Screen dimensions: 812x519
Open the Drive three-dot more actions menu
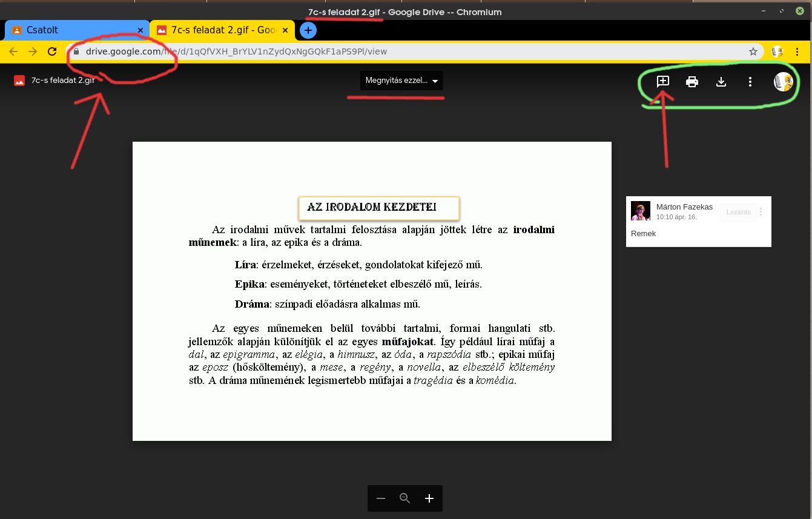point(750,82)
